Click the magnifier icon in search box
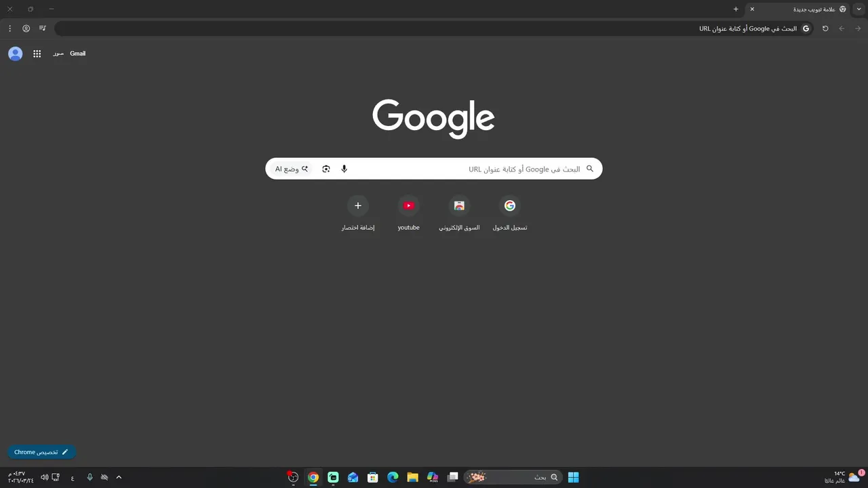The height and width of the screenshot is (488, 868). pos(590,169)
